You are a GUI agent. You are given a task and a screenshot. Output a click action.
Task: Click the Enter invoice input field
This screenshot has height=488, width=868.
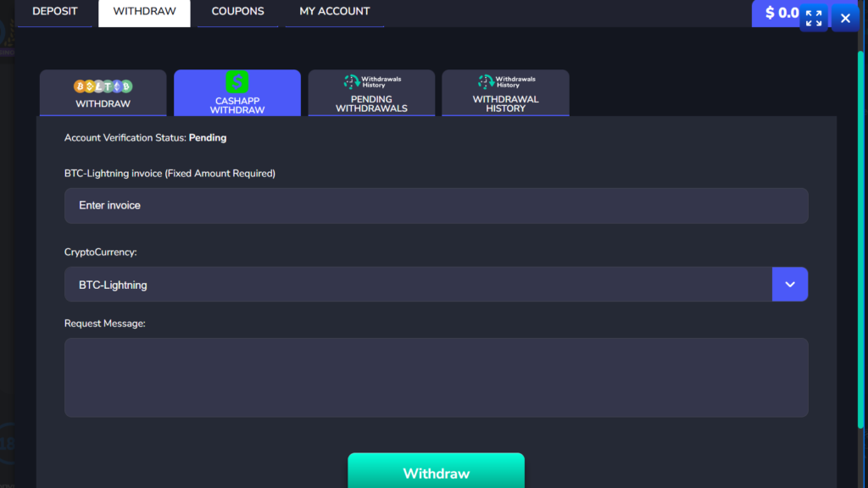[x=436, y=205]
